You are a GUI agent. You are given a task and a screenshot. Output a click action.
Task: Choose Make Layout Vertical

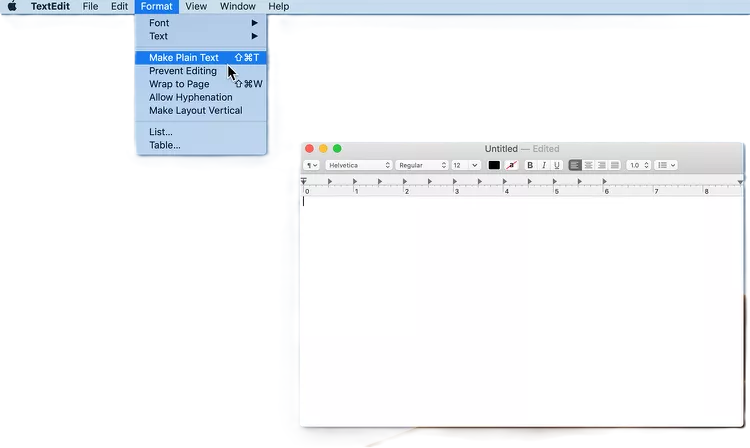(x=201, y=110)
